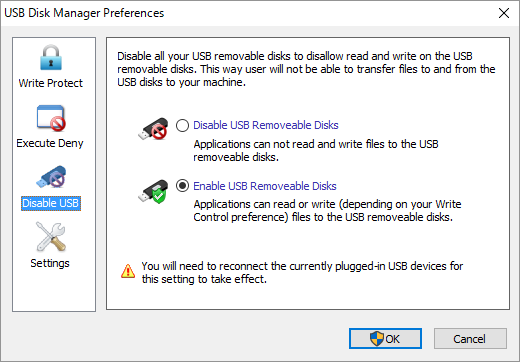Open the Settings wrench and screwdriver icon
Viewport: 520px width, 362px height.
pyautogui.click(x=51, y=237)
